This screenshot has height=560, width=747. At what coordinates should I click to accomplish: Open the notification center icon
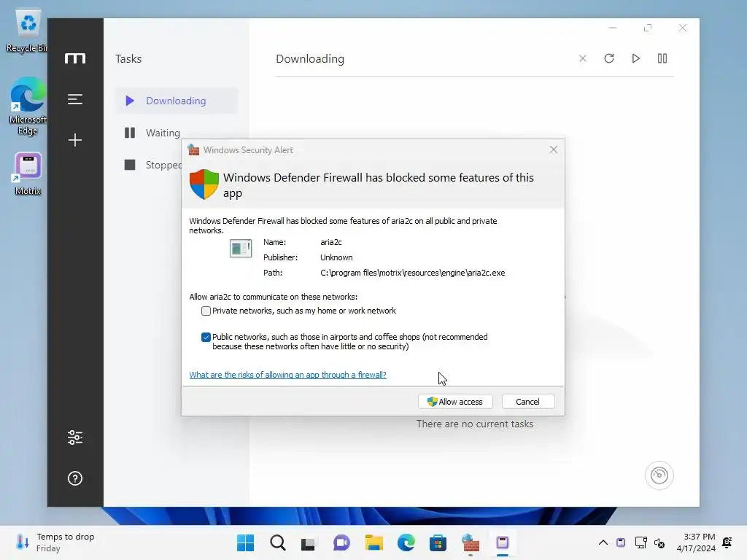click(x=727, y=542)
